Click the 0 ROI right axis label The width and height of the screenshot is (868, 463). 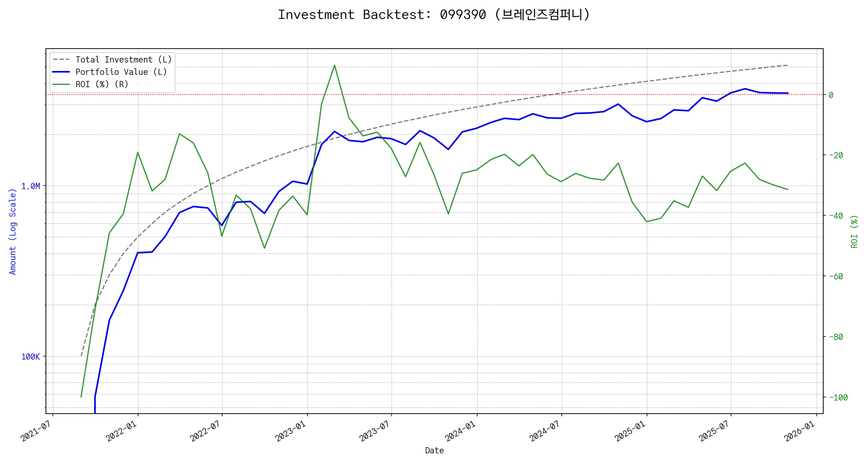831,95
